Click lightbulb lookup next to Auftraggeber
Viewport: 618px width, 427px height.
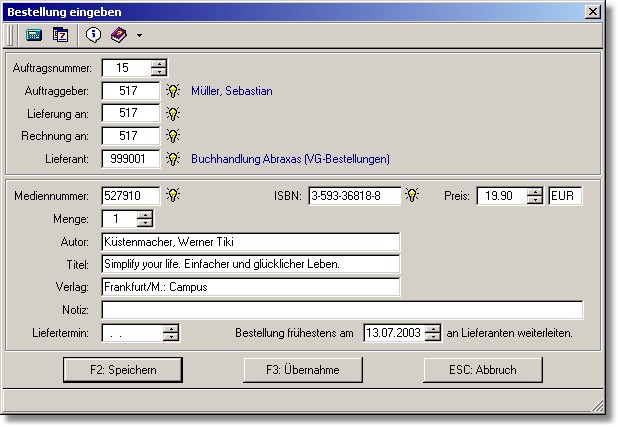tap(173, 91)
